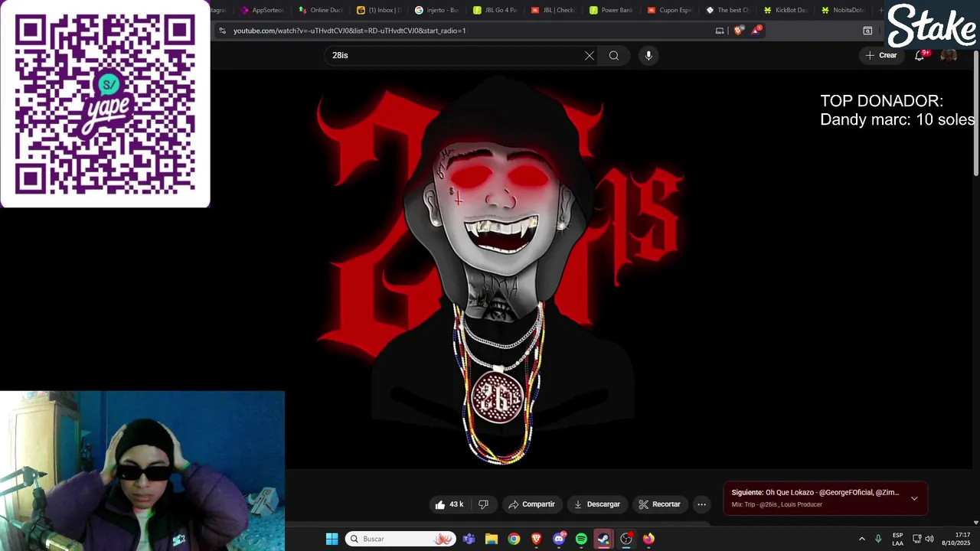This screenshot has width=980, height=551.
Task: Open the Windows Start menu
Action: 332,539
